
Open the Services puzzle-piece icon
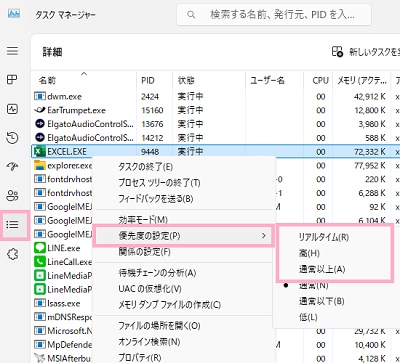pos(12,255)
